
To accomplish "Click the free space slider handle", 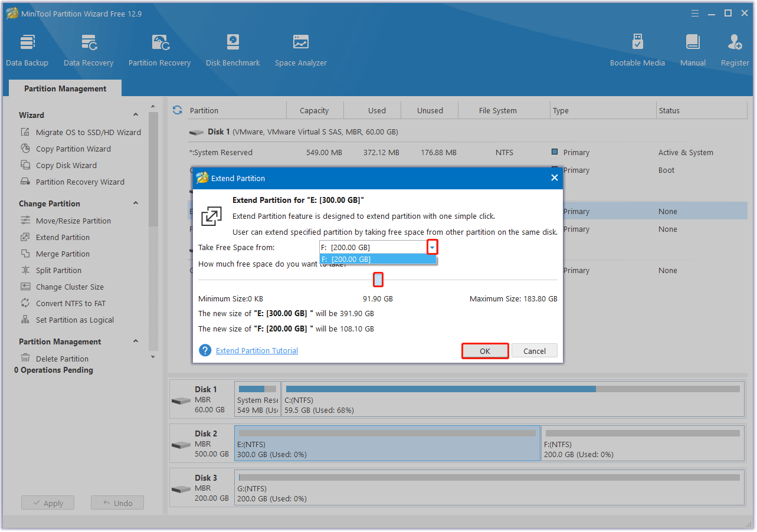I will coord(378,280).
